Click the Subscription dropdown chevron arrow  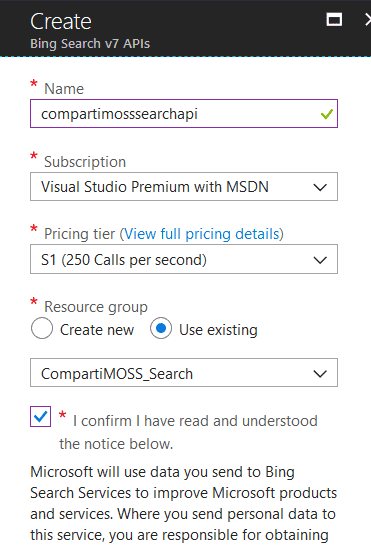320,187
